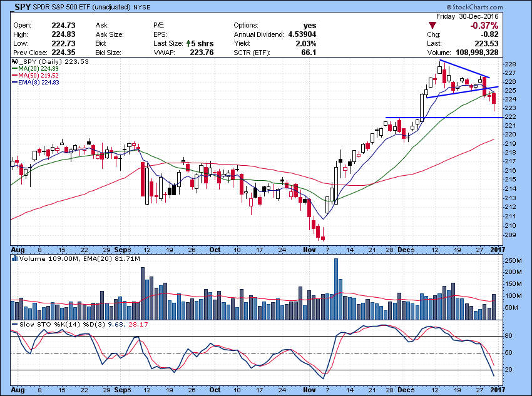Click the Last price in the quote header
This screenshot has width=532, height=396.
coord(486,43)
